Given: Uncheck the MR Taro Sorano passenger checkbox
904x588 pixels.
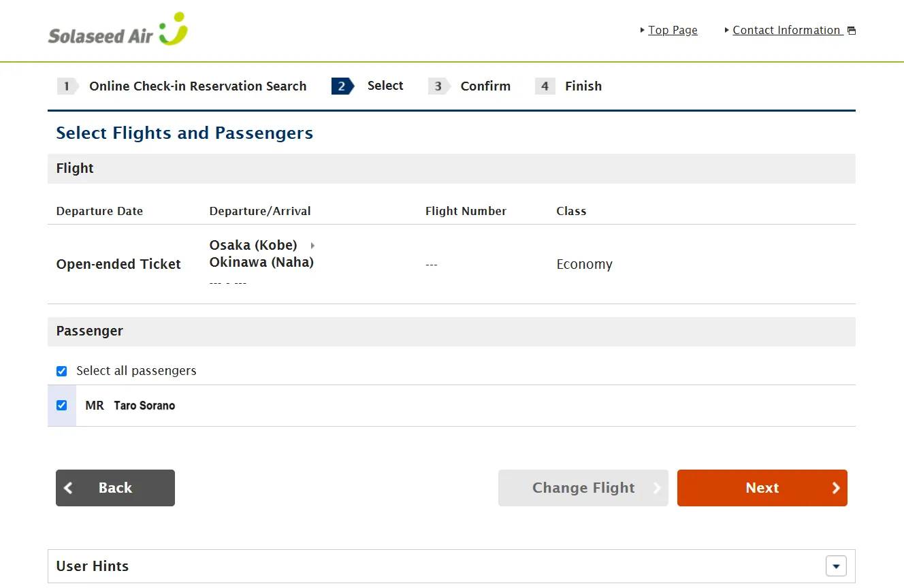Looking at the screenshot, I should [62, 406].
